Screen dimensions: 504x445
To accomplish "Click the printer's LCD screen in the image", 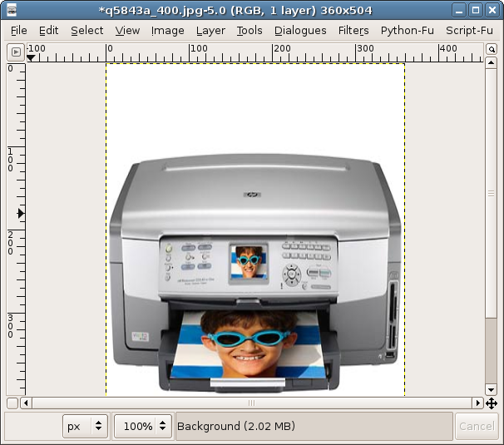I will tap(249, 260).
